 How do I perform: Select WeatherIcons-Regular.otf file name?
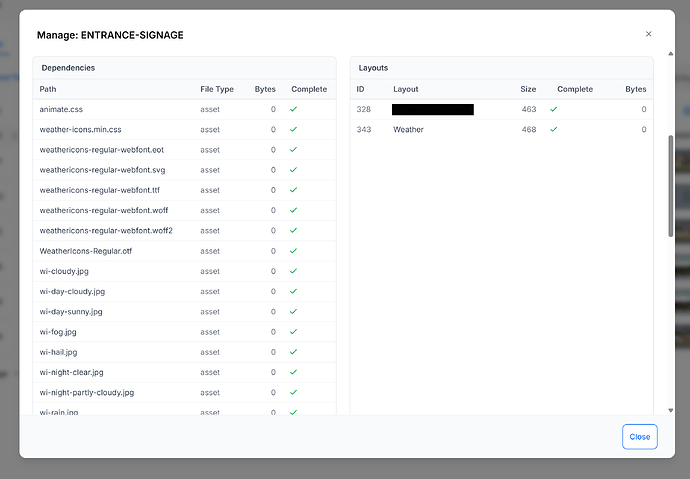click(86, 251)
